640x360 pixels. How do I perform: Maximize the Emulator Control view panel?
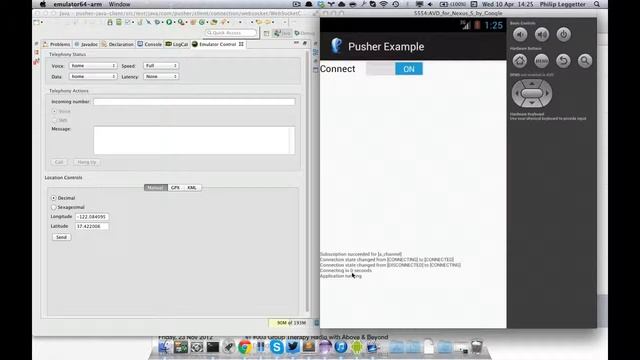coord(304,43)
